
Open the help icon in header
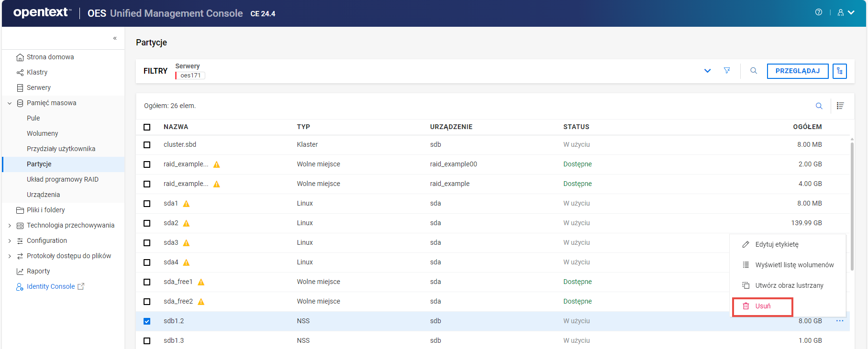819,12
